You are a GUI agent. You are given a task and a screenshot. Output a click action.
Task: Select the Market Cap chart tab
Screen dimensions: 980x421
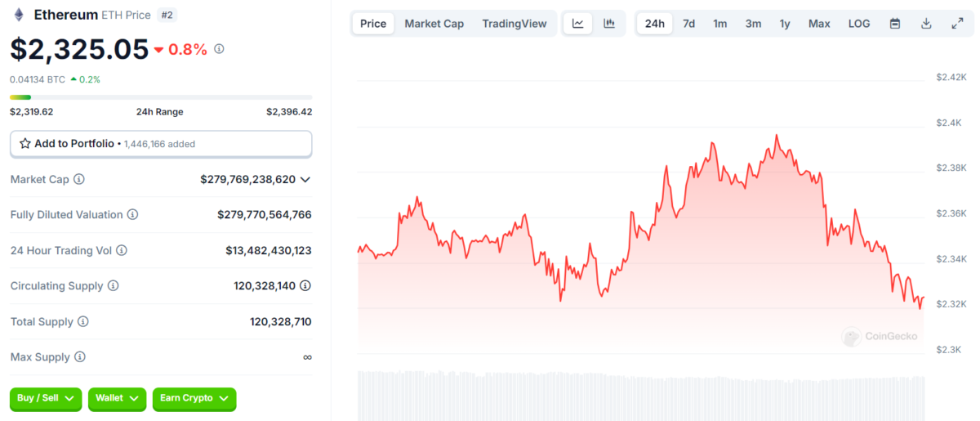click(434, 24)
